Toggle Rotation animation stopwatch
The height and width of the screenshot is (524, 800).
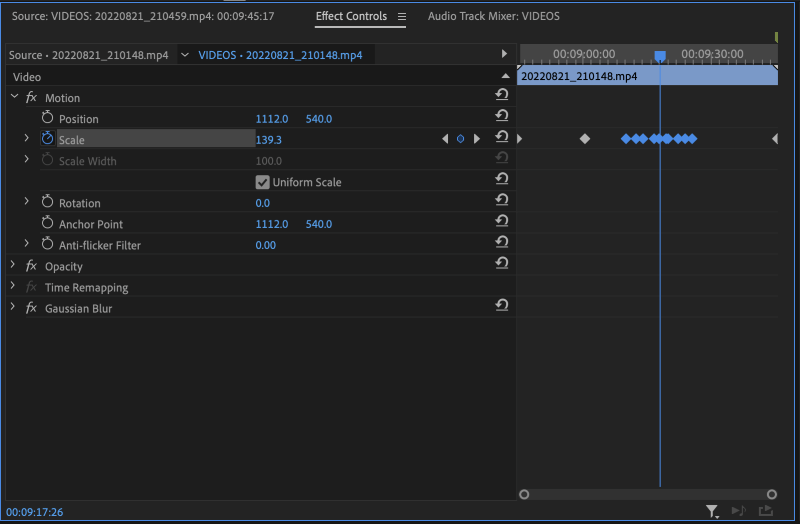pos(47,202)
